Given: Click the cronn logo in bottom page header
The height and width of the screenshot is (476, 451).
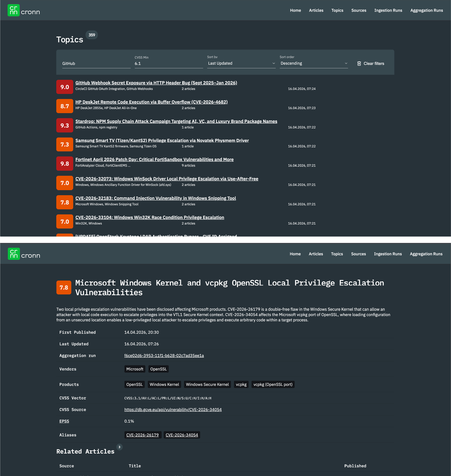Looking at the screenshot, I should tap(24, 254).
